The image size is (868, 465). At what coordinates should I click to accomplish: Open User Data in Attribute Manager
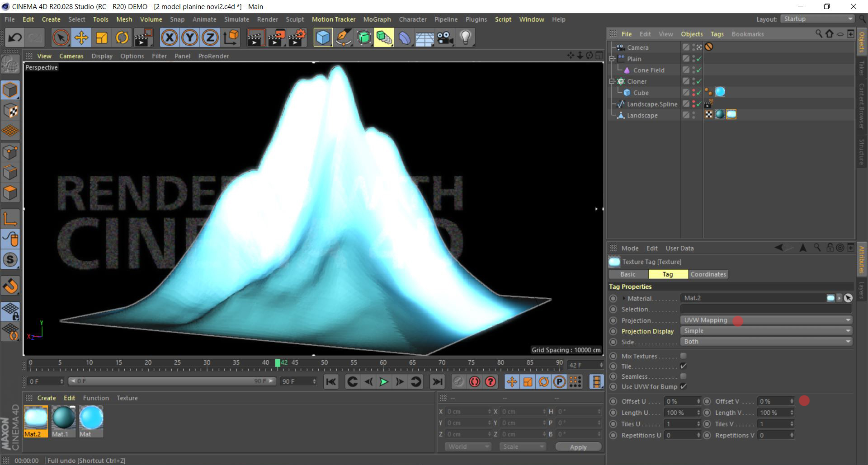(679, 248)
